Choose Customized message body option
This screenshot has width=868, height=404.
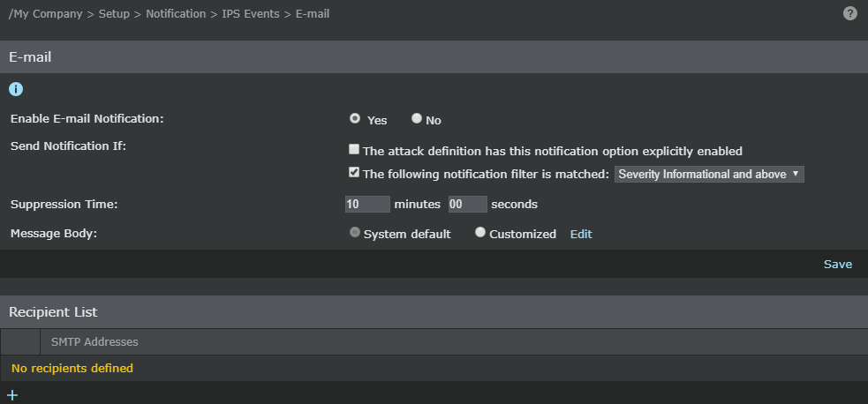click(x=480, y=232)
